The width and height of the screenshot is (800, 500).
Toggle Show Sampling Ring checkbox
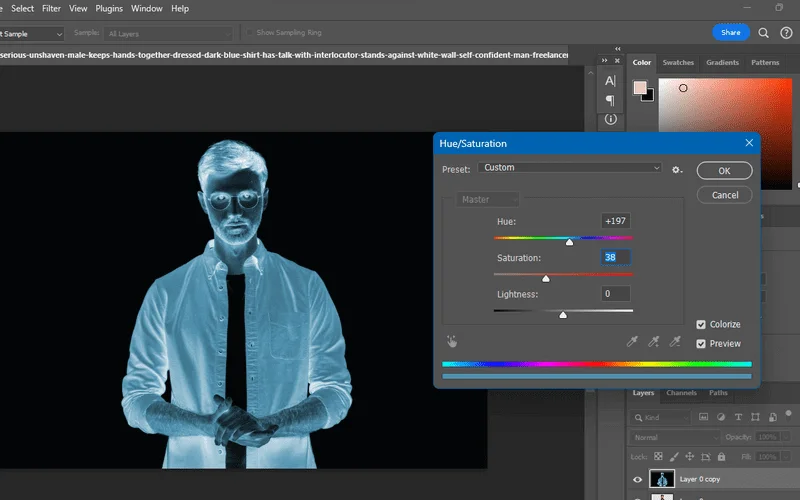pos(249,32)
